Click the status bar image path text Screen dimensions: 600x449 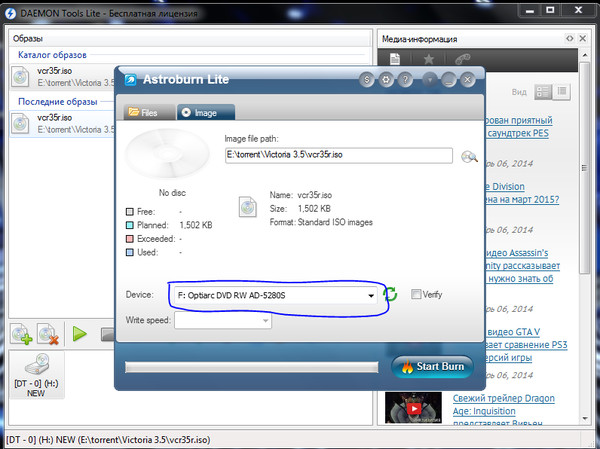click(108, 440)
